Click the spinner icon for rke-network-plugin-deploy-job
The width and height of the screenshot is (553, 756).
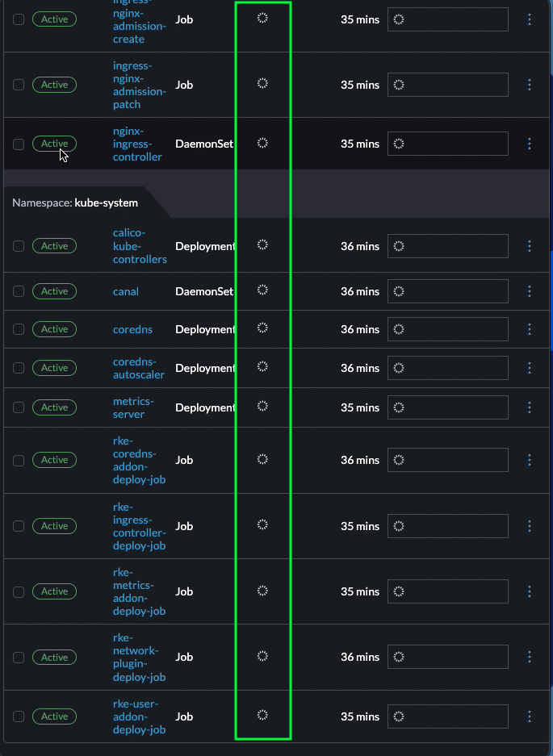[262, 657]
